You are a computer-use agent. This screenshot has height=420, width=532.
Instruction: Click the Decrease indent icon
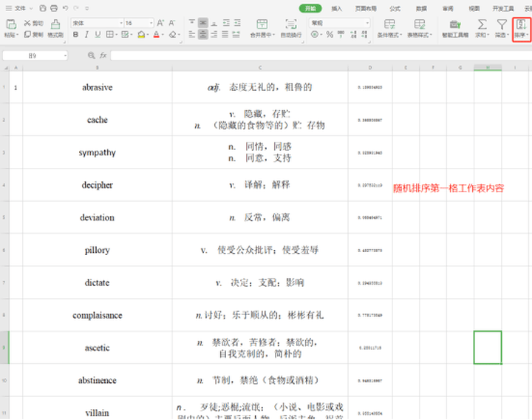point(226,23)
